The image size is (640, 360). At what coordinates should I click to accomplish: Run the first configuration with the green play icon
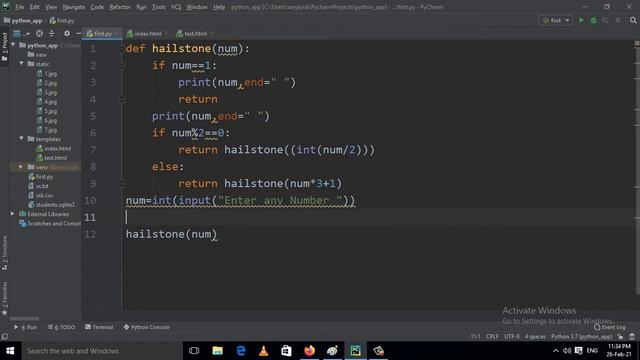(581, 20)
